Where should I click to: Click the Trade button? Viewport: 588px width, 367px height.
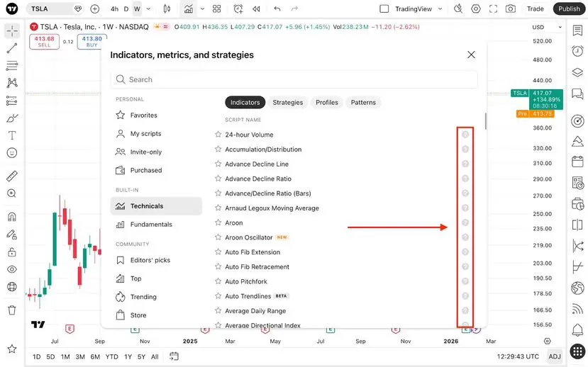535,9
